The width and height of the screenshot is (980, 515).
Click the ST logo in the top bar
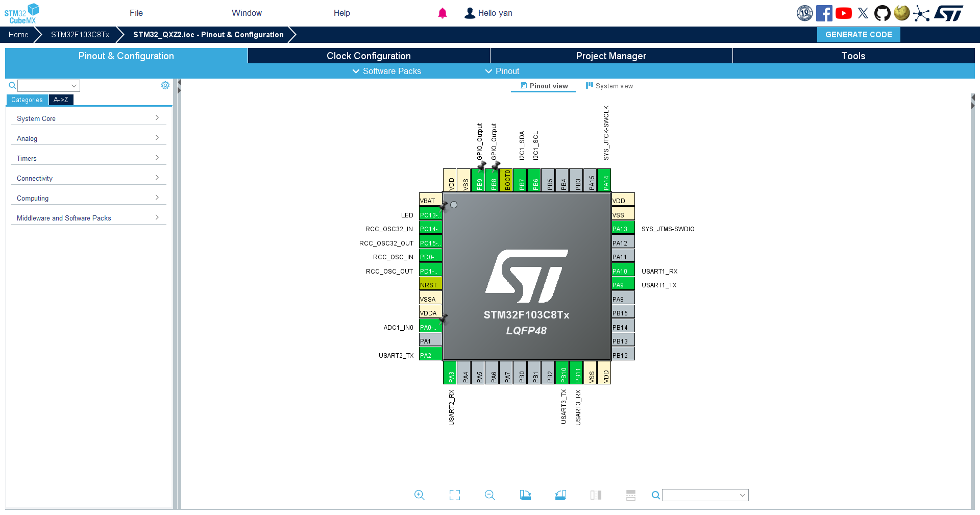coord(949,13)
